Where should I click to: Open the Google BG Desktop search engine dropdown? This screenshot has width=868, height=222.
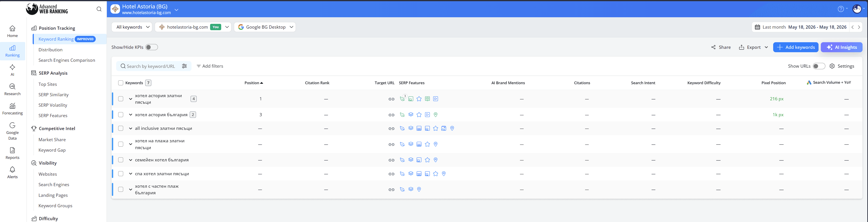coord(265,27)
